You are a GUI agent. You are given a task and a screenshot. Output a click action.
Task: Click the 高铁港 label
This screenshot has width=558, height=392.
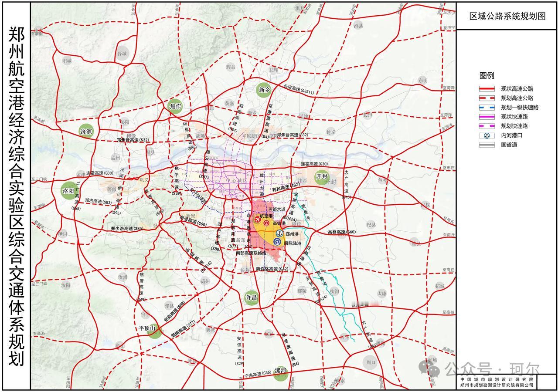[x=278, y=223]
